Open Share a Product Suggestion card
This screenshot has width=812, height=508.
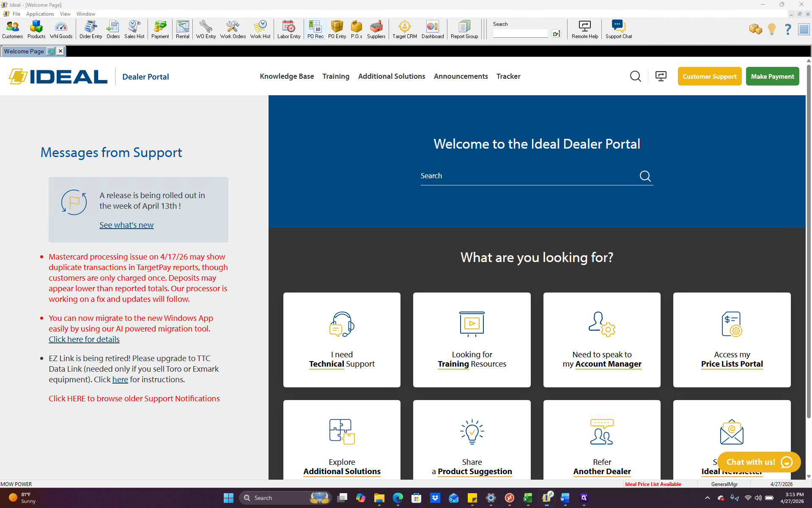pos(472,440)
